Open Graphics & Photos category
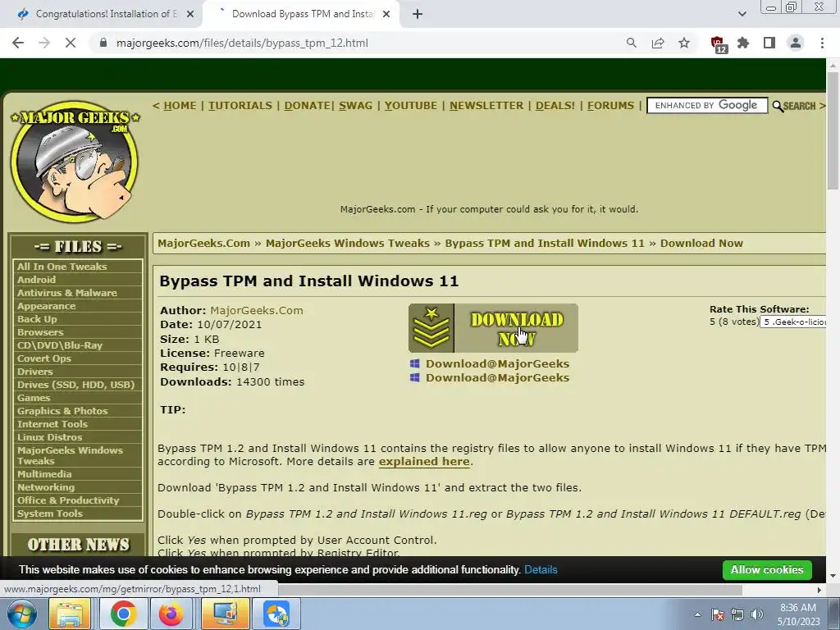Viewport: 840px width, 630px height. 62,411
